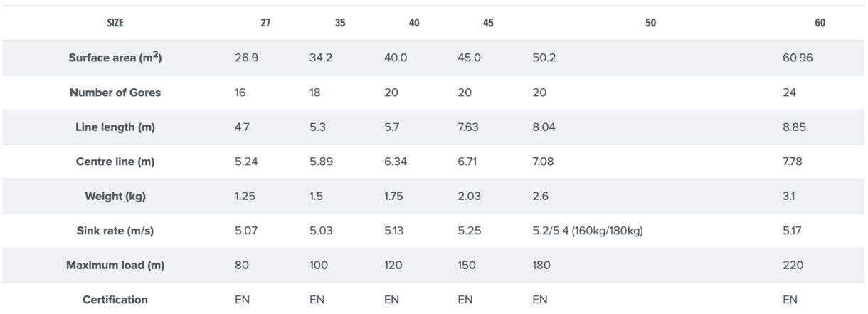Click the size 45 column header
Screen dimensions: 868x314
coord(488,23)
